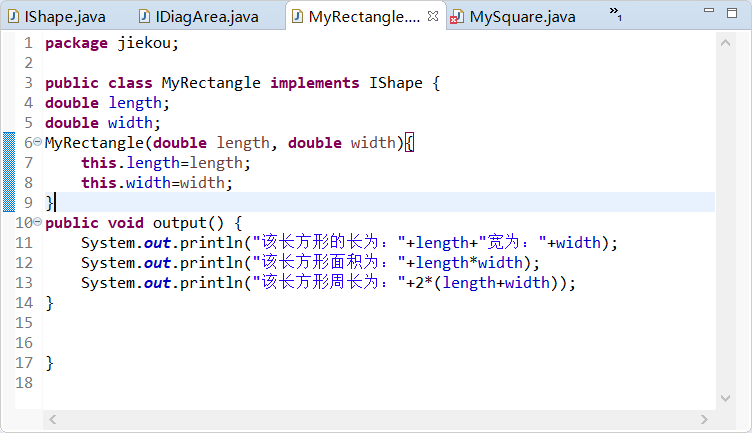
Task: Click the IDiagArea.java file icon
Action: (144, 17)
